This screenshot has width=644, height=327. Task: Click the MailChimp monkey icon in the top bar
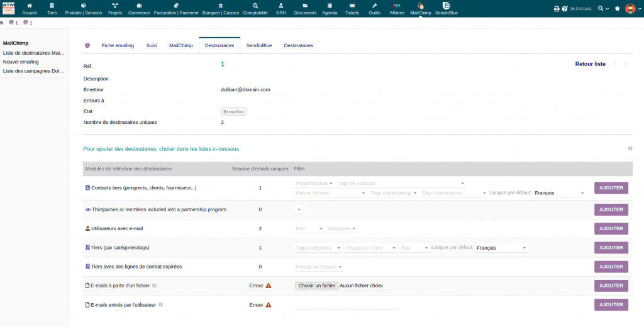pyautogui.click(x=420, y=6)
